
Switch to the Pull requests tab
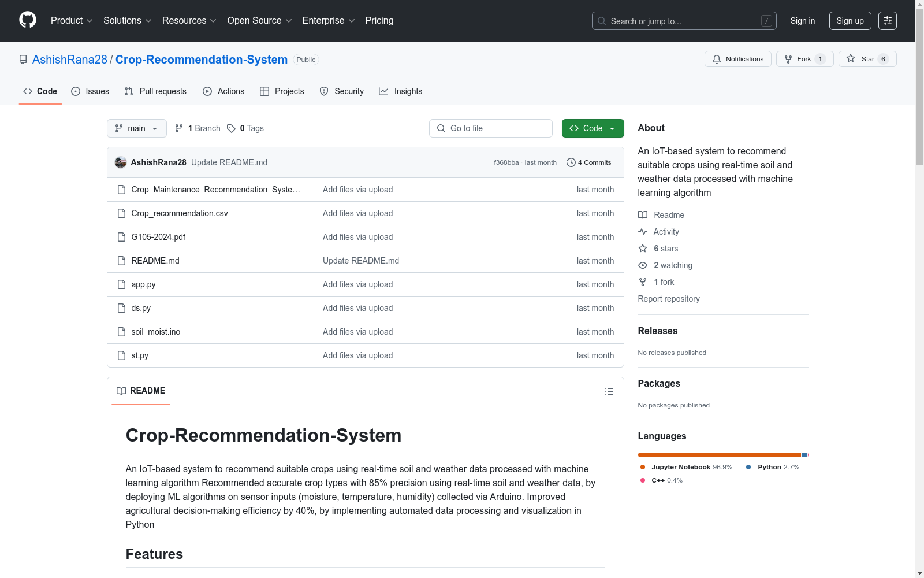pos(155,91)
